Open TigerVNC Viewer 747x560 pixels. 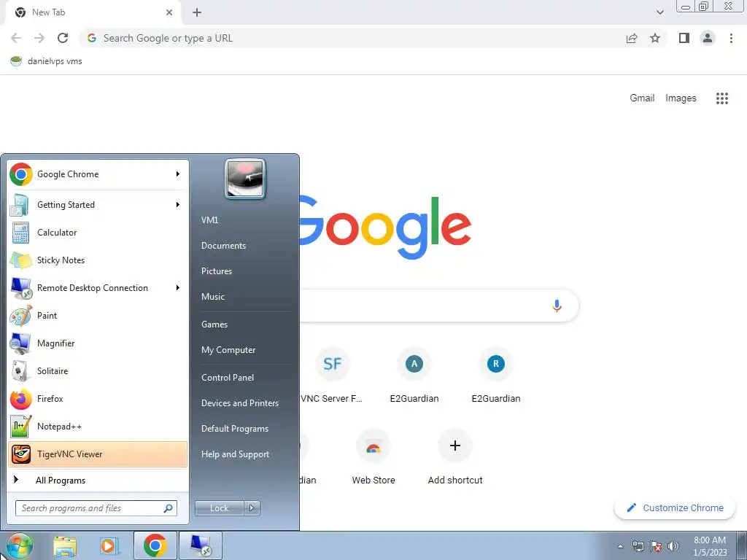(x=98, y=454)
